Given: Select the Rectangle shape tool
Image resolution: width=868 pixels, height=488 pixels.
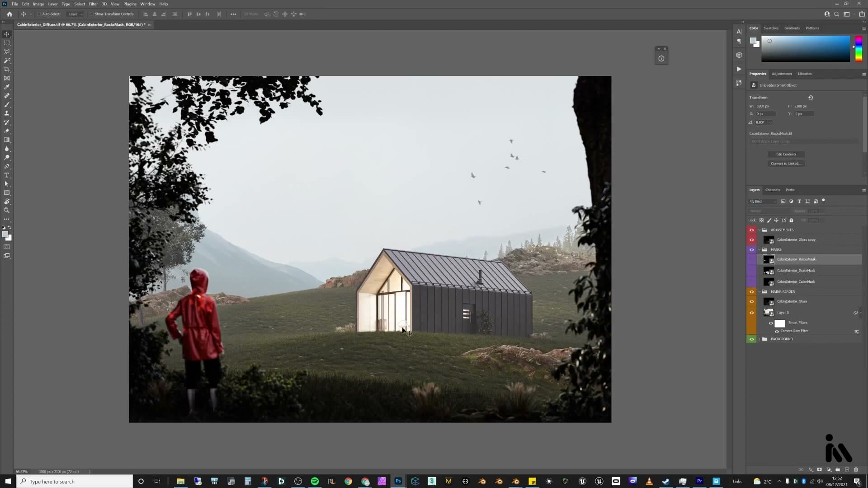Looking at the screenshot, I should click(x=7, y=192).
